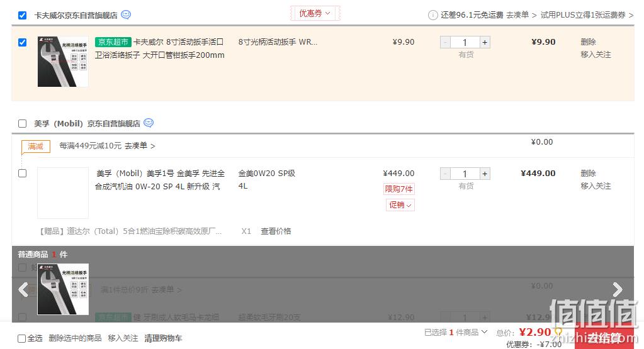The height and width of the screenshot is (349, 644).
Task: Click the lightbulb icon next to total price
Action: (558, 331)
